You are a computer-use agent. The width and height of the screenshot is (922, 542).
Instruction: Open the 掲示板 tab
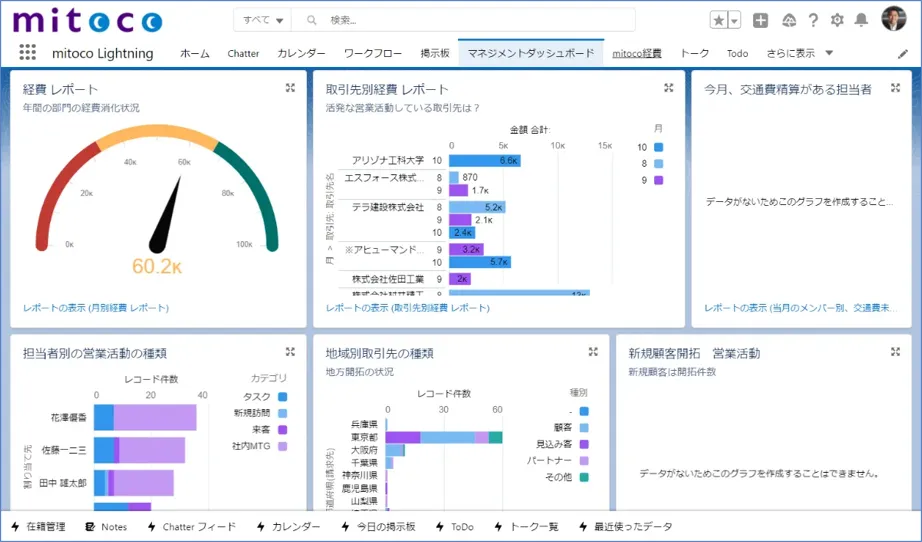point(435,53)
